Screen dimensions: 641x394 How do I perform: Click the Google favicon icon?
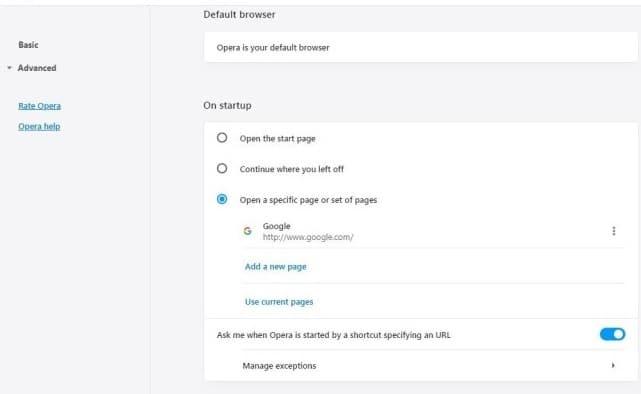(x=247, y=231)
